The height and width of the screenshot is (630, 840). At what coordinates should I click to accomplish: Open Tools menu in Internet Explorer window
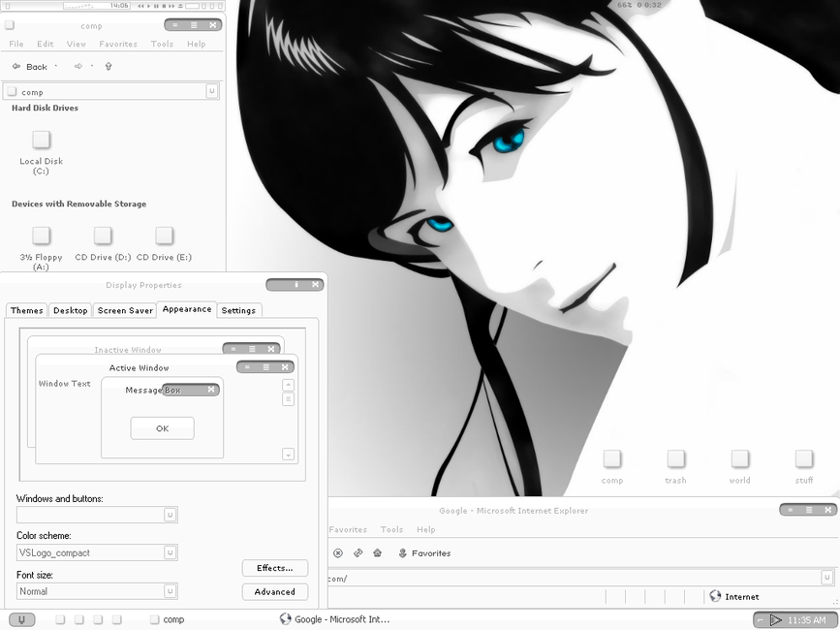(x=391, y=529)
